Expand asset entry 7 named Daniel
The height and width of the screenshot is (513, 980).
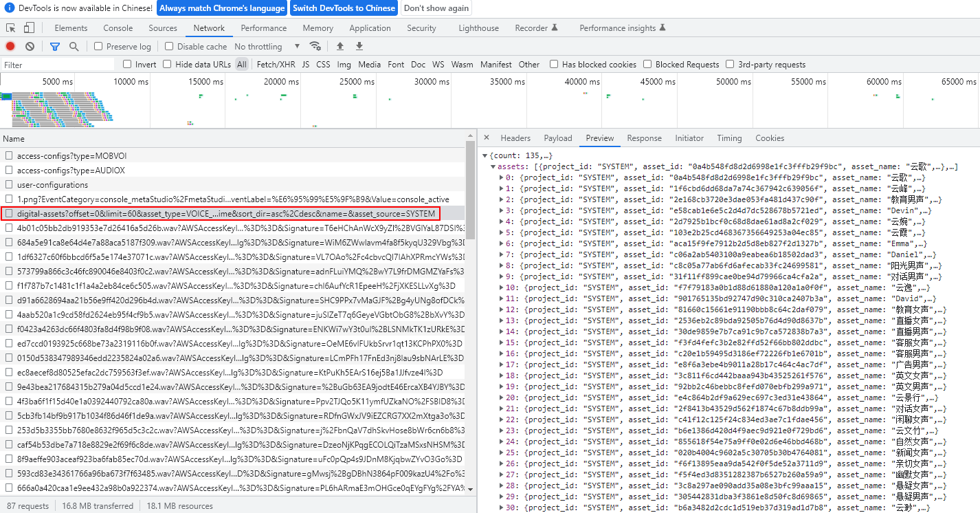[x=501, y=255]
